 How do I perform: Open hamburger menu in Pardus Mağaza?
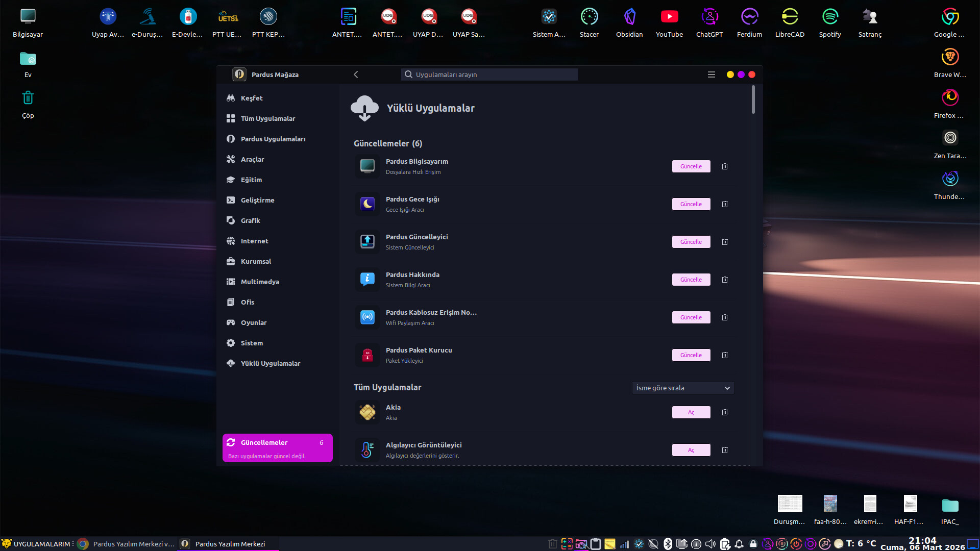(x=711, y=74)
